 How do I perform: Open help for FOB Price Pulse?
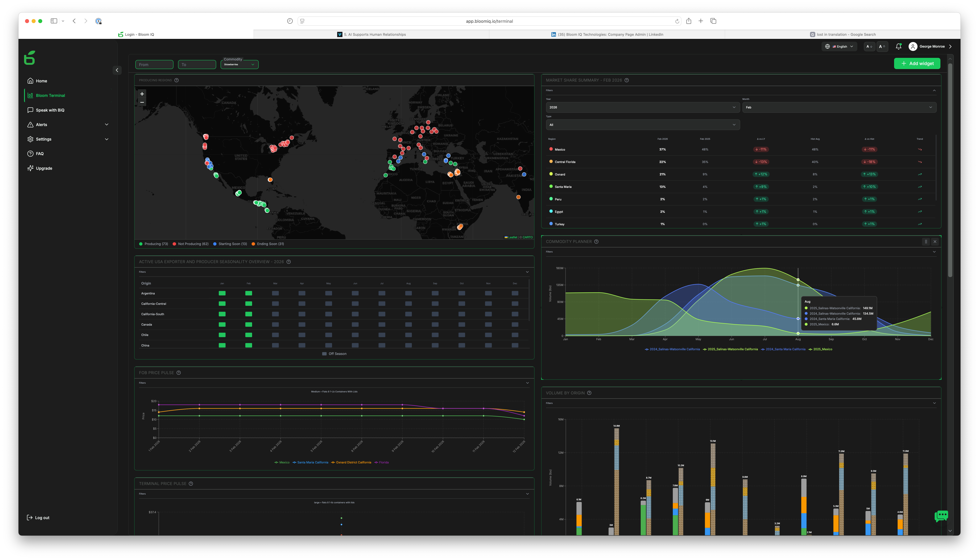[x=179, y=373]
